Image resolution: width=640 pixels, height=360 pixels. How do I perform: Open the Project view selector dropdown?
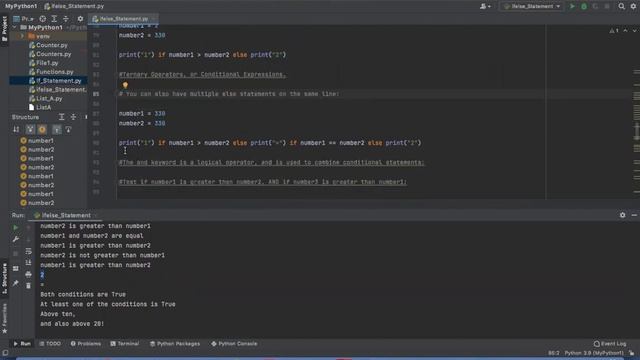pos(24,19)
